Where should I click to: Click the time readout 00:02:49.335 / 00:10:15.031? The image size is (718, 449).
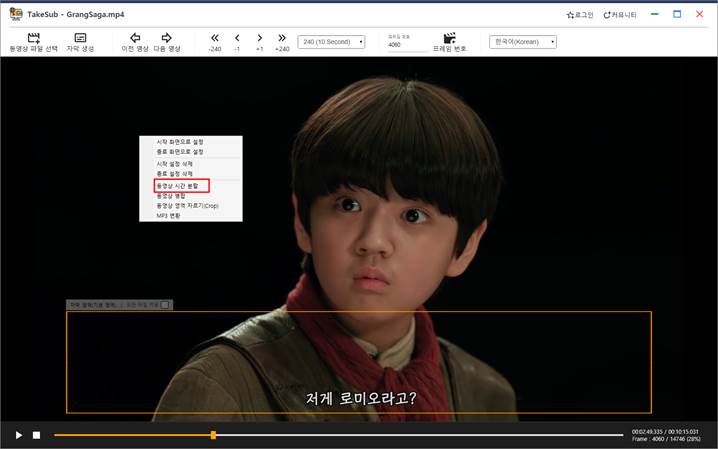point(665,432)
